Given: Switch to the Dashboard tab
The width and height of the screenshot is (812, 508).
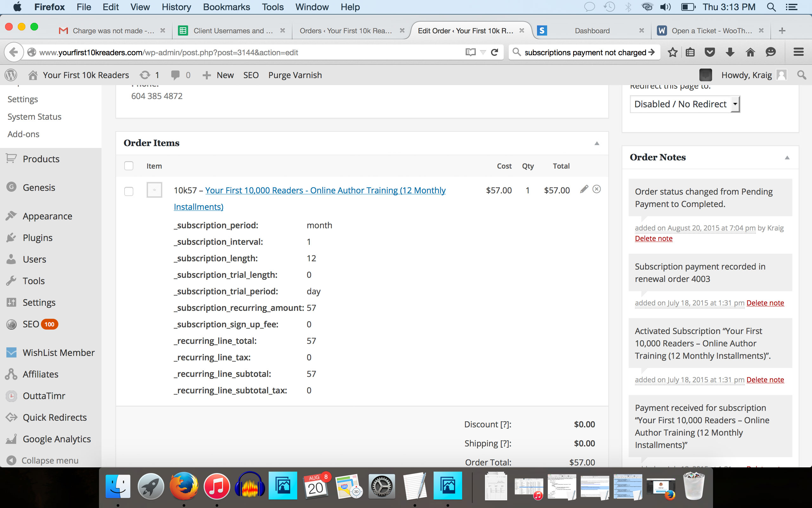Looking at the screenshot, I should [592, 30].
